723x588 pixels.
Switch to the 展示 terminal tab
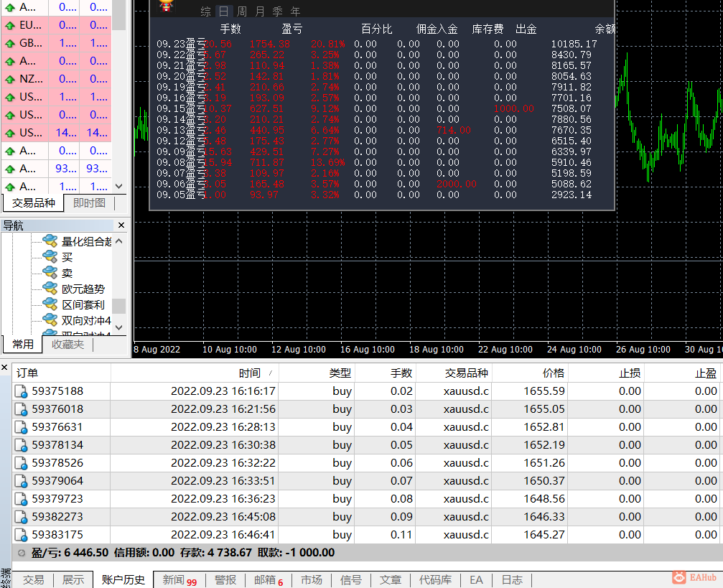click(73, 579)
